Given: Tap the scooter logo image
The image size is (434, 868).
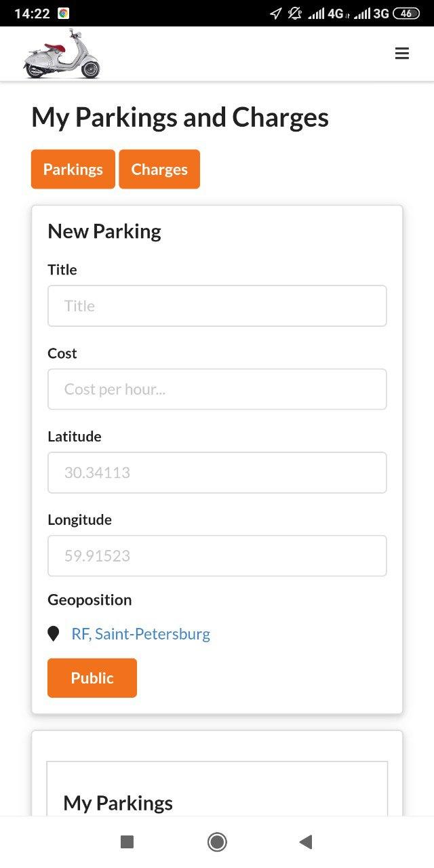Looking at the screenshot, I should pos(62,54).
